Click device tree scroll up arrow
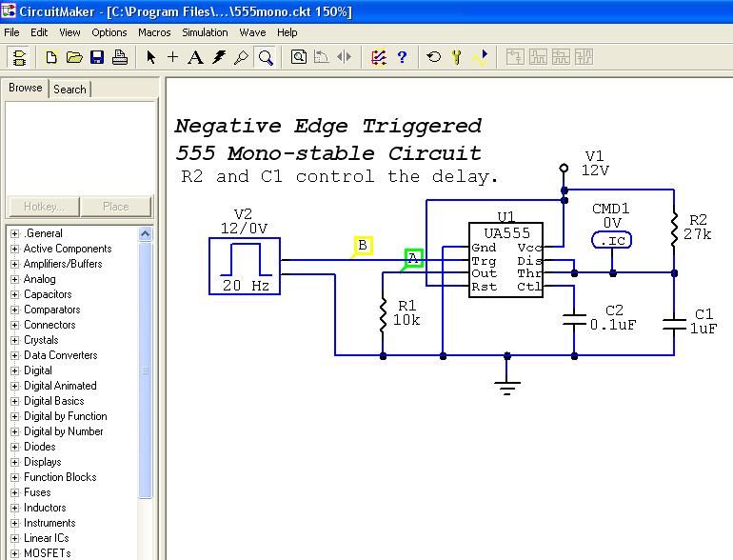 [x=146, y=233]
